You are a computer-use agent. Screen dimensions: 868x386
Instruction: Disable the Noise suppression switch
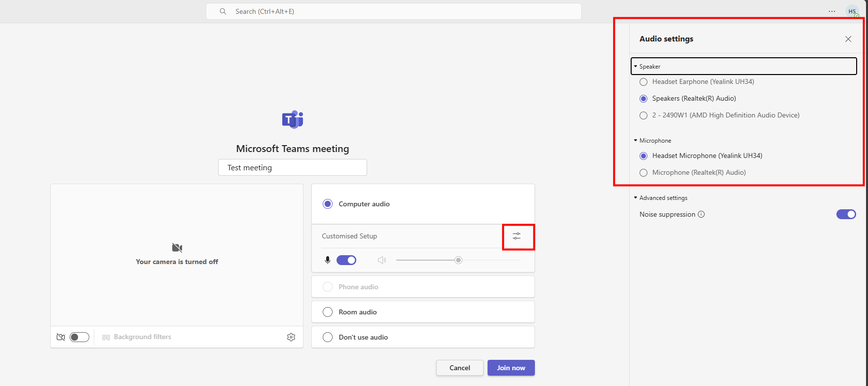846,214
